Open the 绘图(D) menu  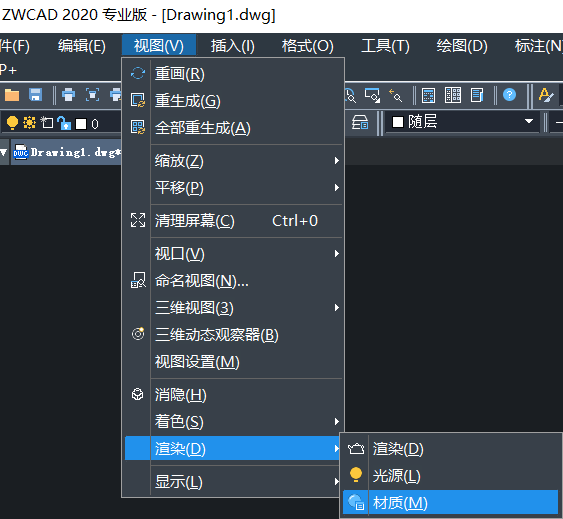coord(462,46)
